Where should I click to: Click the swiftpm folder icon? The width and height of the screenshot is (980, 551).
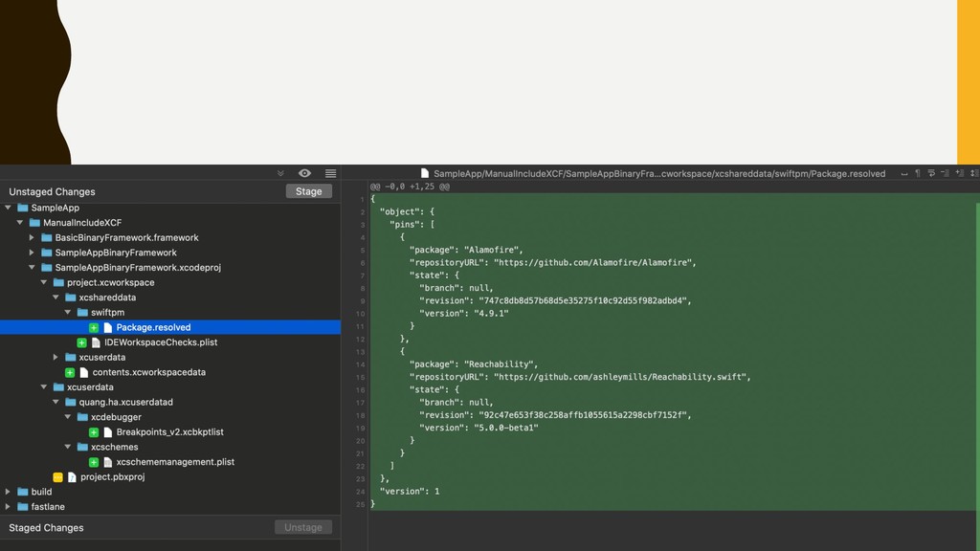click(82, 313)
